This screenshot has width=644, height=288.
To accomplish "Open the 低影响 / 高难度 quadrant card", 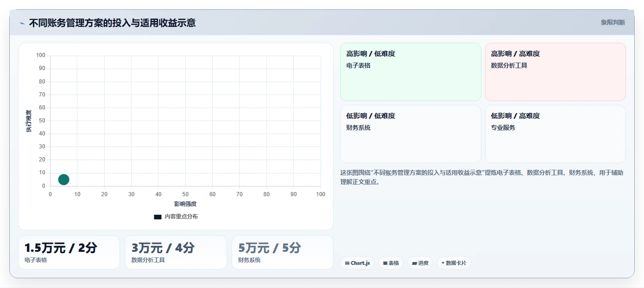I will coord(556,134).
